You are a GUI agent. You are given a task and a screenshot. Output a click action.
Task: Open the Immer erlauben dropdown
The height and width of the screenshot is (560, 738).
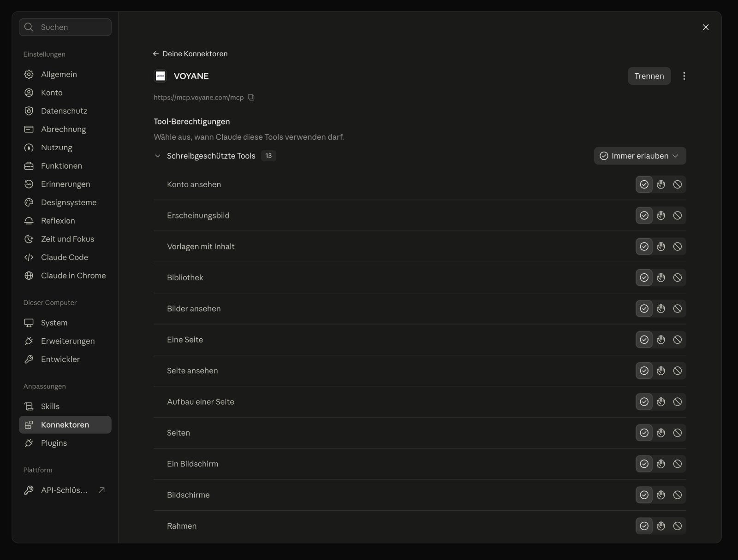tap(640, 156)
